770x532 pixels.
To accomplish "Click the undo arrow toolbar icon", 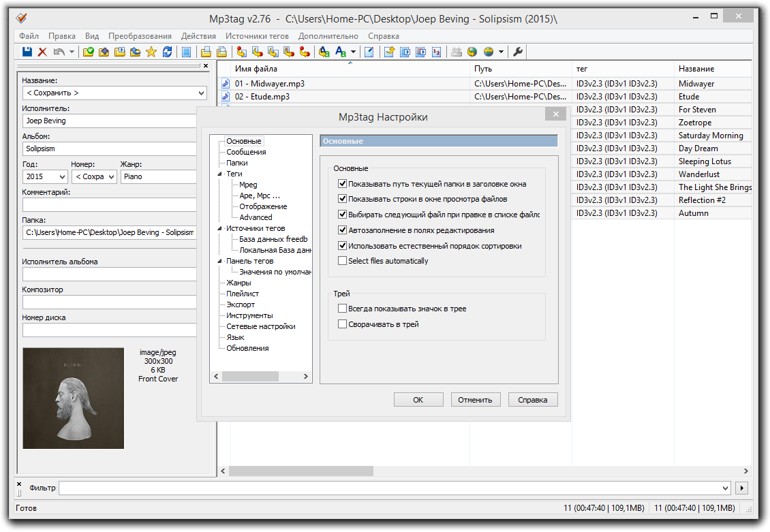I will 59,52.
